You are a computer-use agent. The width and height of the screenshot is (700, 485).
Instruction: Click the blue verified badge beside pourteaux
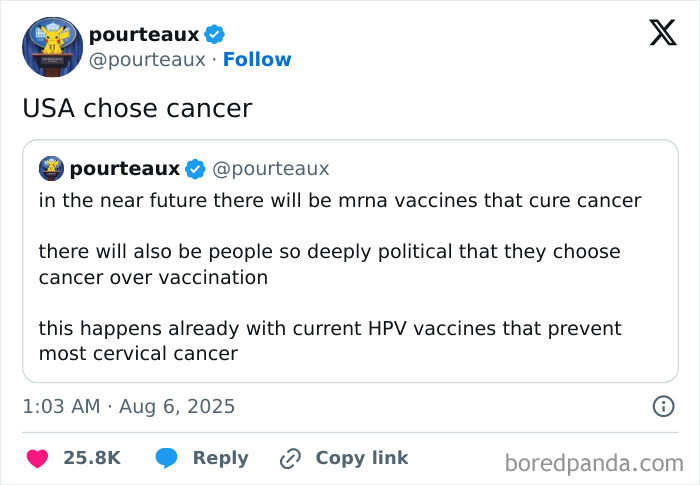(215, 35)
